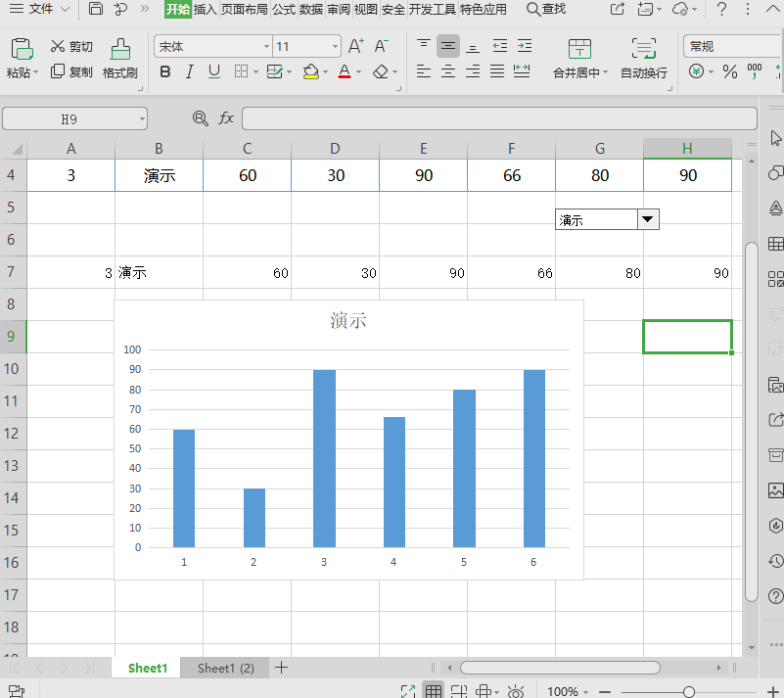Collapse the ribbon with up chevron
The image size is (784, 698).
coord(772,9)
